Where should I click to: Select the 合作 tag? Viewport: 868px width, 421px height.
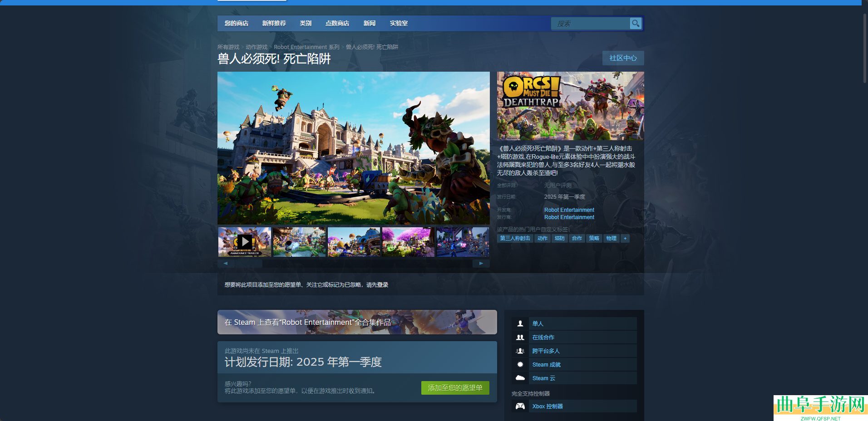click(x=577, y=238)
